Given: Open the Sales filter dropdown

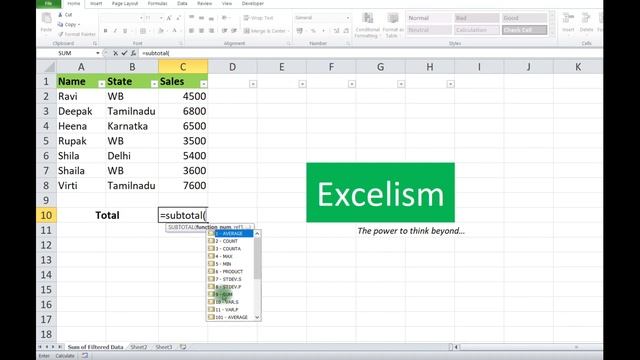Looking at the screenshot, I should [204, 84].
